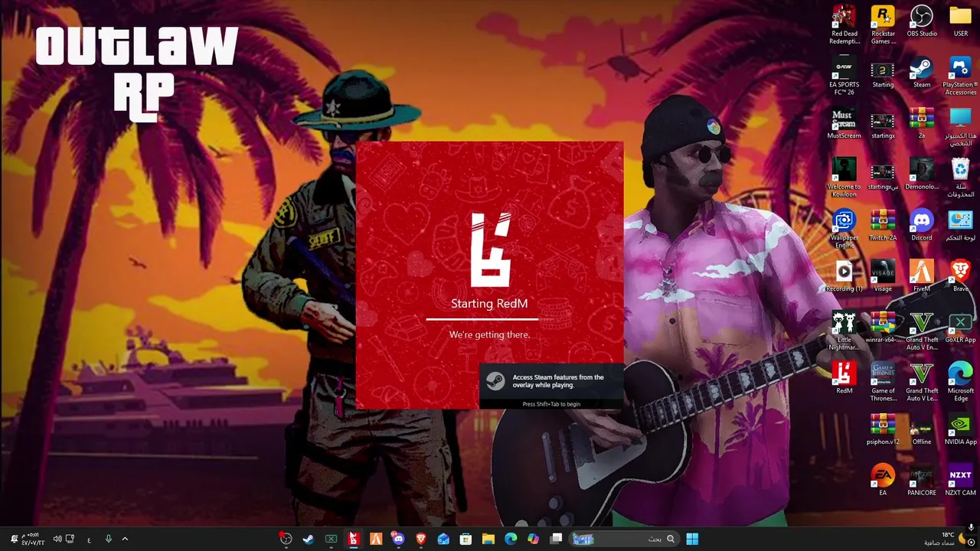980x551 pixels.
Task: Open the USER folder on the desktop
Action: pyautogui.click(x=960, y=21)
